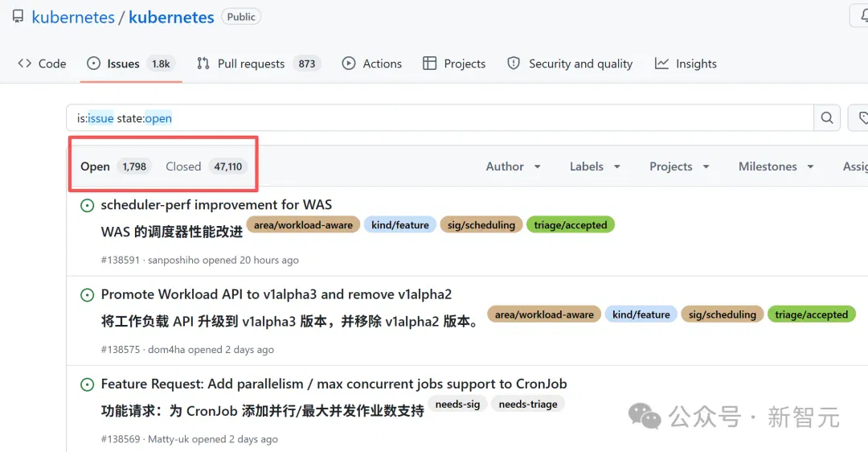Click the needs-sig label
The height and width of the screenshot is (452, 868).
pyautogui.click(x=457, y=405)
